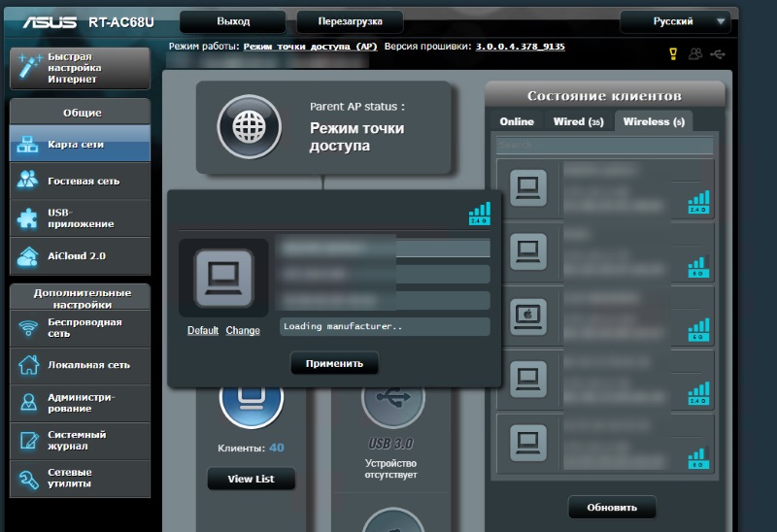Click the USB status icon in header
This screenshot has width=777, height=532.
(718, 54)
